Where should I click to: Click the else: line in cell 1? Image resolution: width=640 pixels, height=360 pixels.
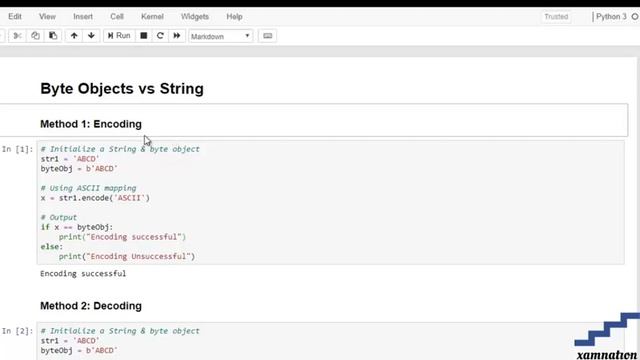coord(51,247)
